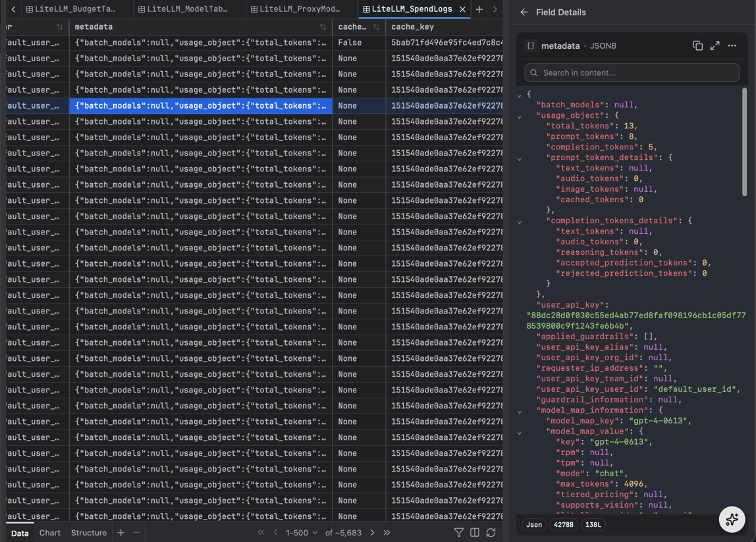Go to next page of results

pos(372,532)
